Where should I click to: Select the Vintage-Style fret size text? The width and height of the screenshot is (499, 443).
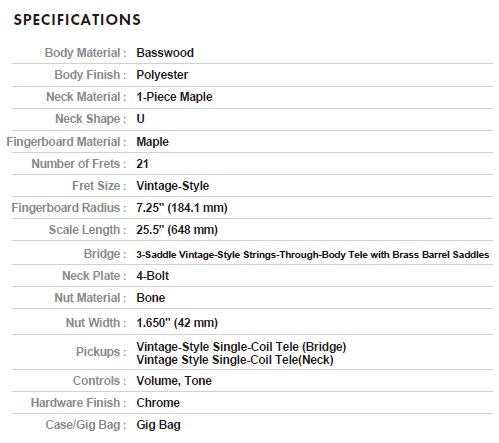pyautogui.click(x=173, y=186)
